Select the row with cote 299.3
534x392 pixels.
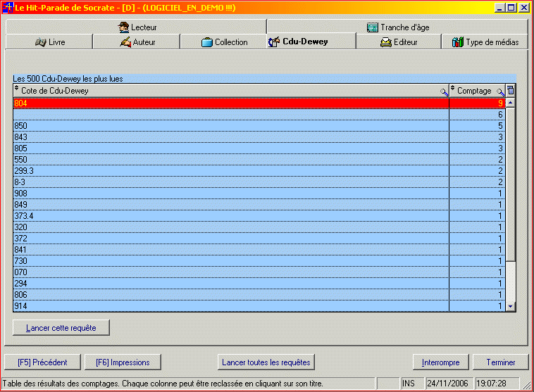point(259,171)
